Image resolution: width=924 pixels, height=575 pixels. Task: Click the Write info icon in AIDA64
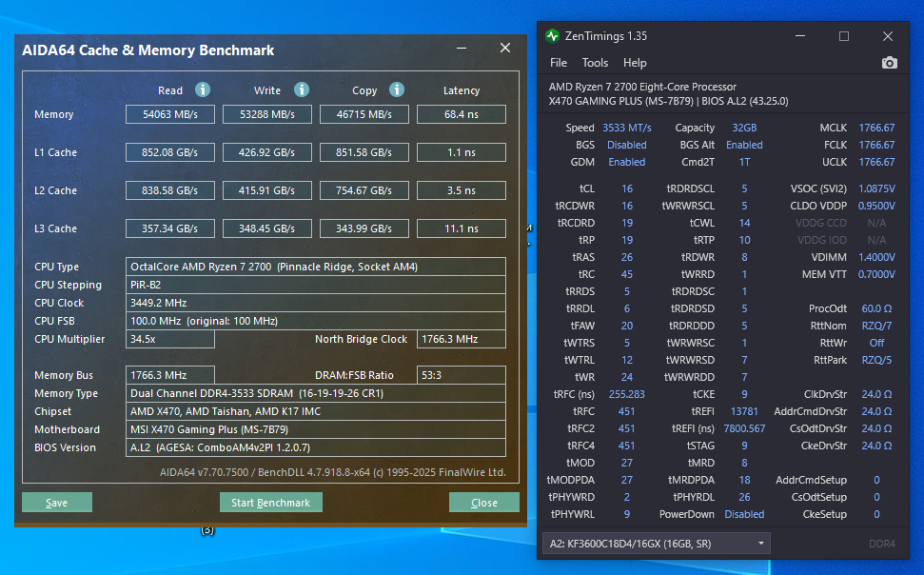[x=302, y=89]
